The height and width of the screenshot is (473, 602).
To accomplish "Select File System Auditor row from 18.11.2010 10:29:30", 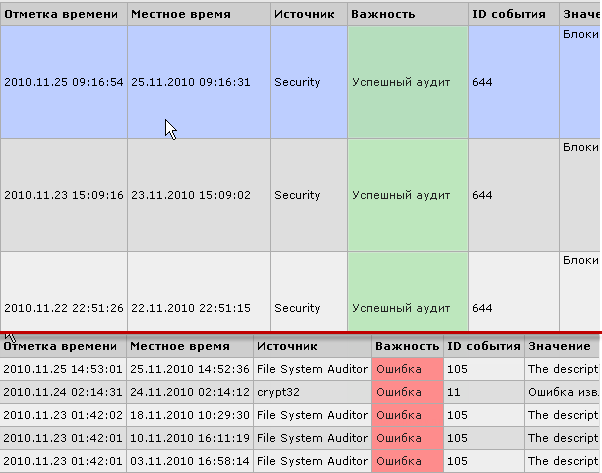I will point(190,415).
